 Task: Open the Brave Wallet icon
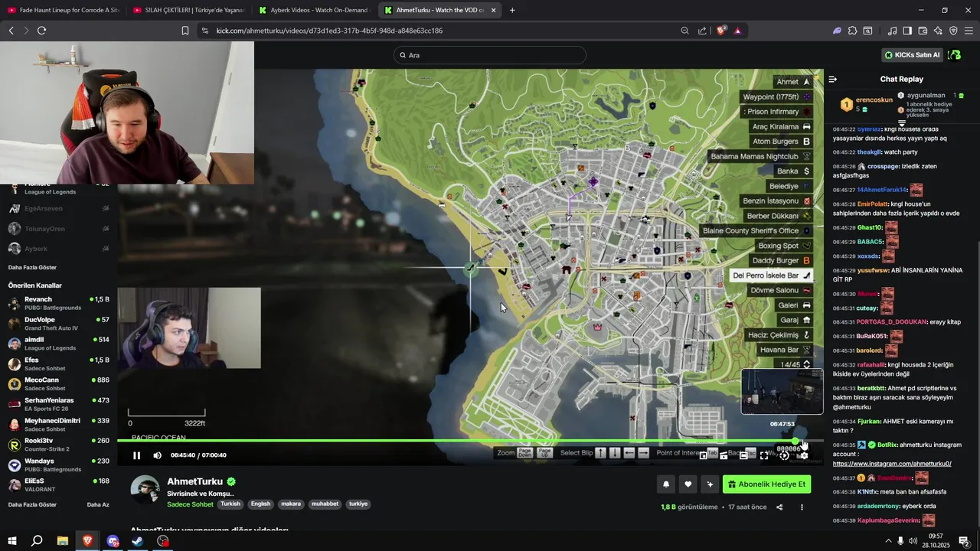tap(923, 31)
